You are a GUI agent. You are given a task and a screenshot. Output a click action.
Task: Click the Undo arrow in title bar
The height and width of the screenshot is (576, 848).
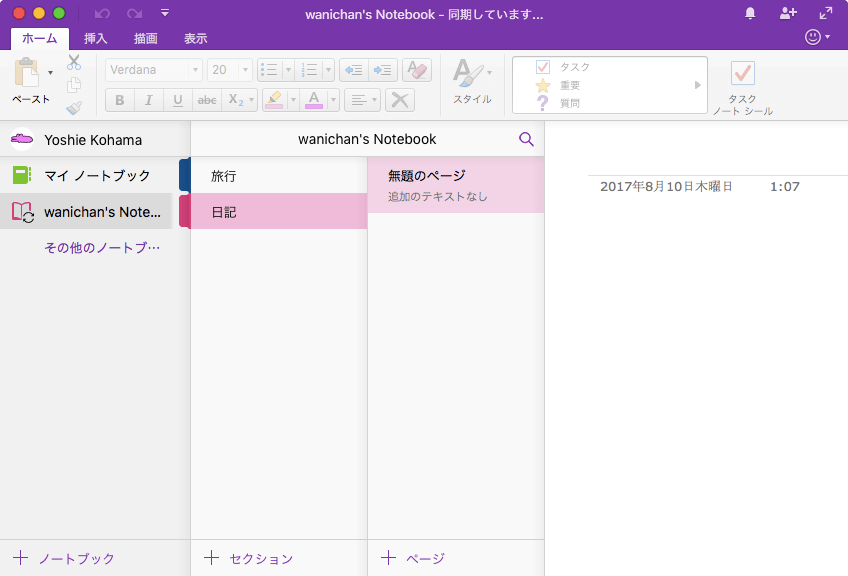(102, 13)
